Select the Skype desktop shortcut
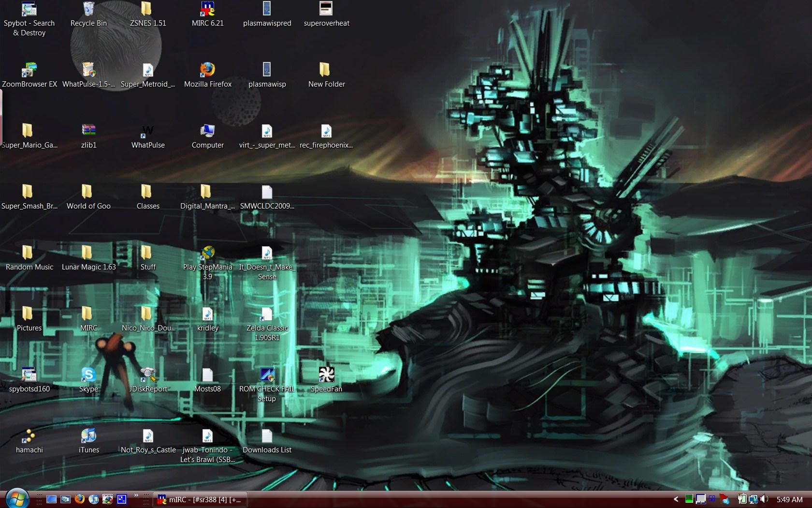812x508 pixels. tap(88, 375)
